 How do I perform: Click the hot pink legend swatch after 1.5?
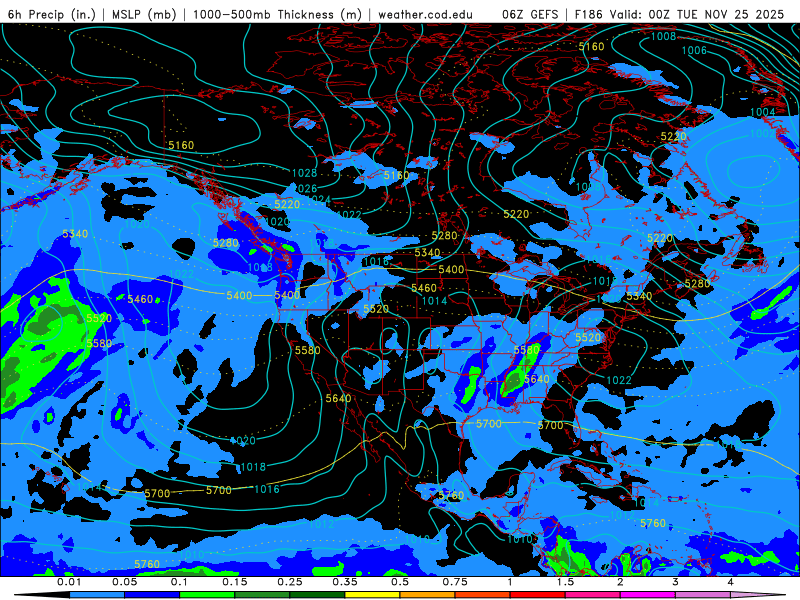click(x=593, y=595)
